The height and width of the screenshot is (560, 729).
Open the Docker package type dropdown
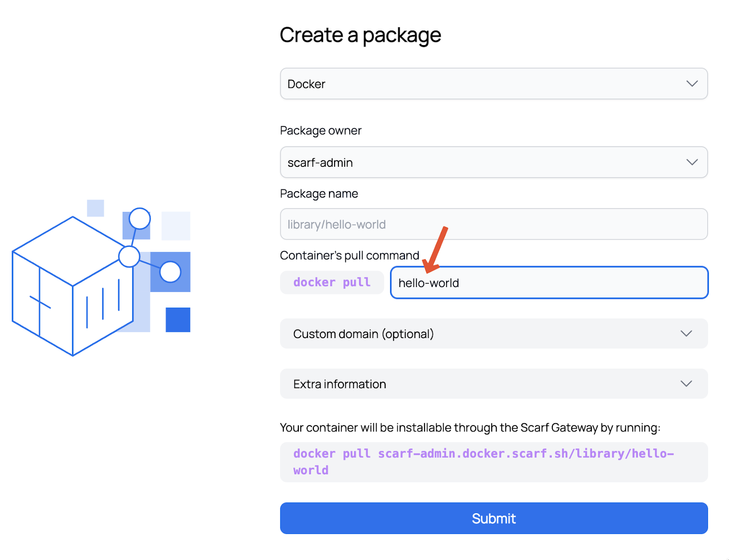493,84
